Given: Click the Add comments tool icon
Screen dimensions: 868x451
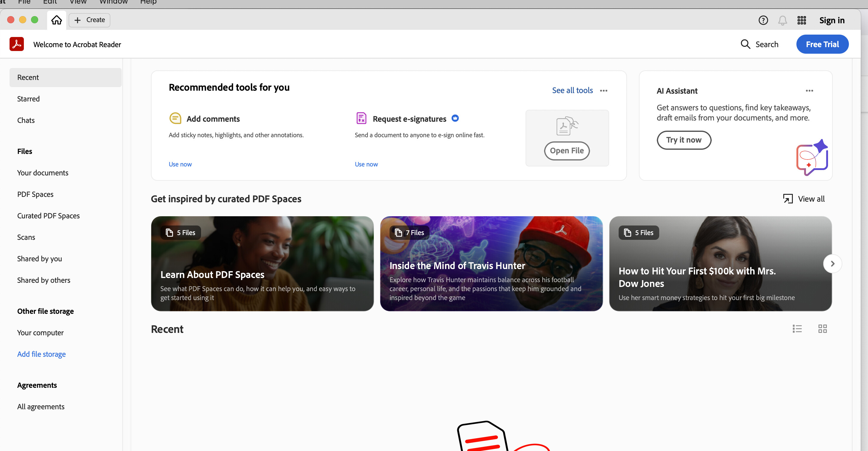Looking at the screenshot, I should (x=175, y=119).
